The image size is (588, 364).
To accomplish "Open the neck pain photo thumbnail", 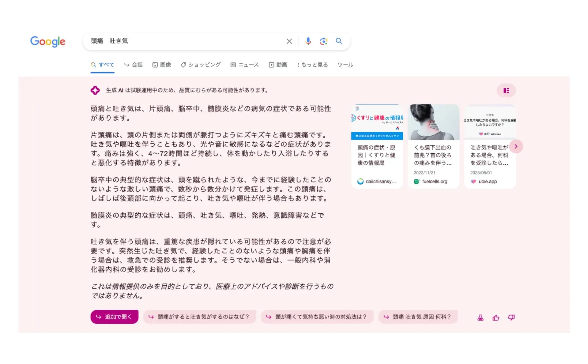I will pyautogui.click(x=434, y=122).
